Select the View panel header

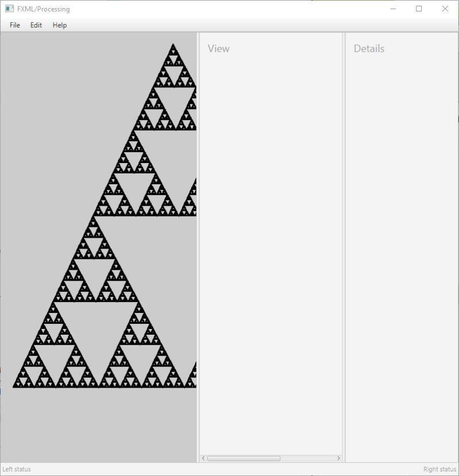pos(219,49)
